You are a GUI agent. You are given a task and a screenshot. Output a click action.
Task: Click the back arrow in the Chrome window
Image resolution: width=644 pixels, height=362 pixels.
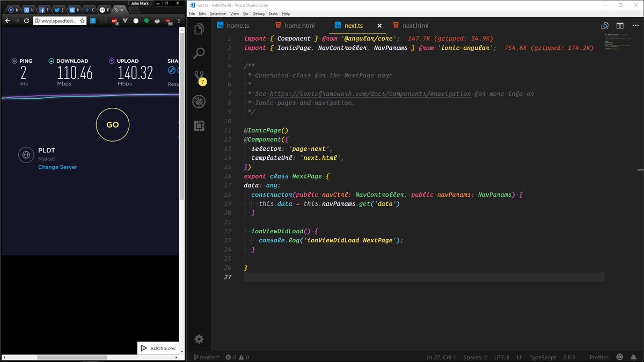pos(8,21)
